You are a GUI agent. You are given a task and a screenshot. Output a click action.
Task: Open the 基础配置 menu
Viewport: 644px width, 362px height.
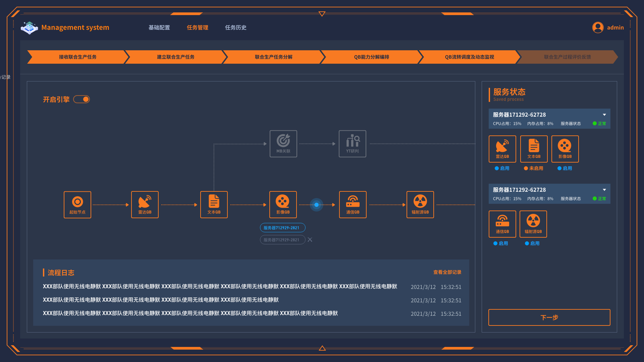click(159, 27)
